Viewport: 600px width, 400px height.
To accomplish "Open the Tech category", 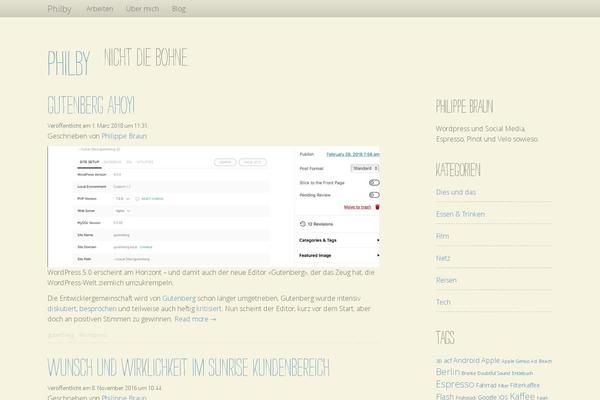I will point(443,302).
